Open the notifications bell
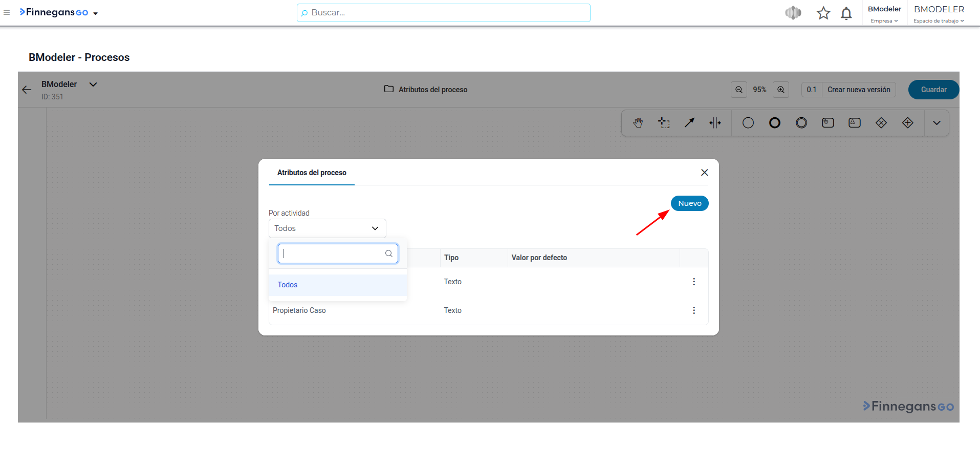Viewport: 980px width, 464px height. click(846, 13)
